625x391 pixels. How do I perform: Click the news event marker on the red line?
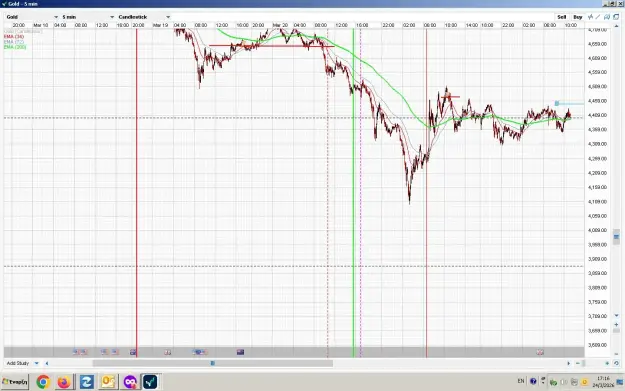(x=133, y=352)
